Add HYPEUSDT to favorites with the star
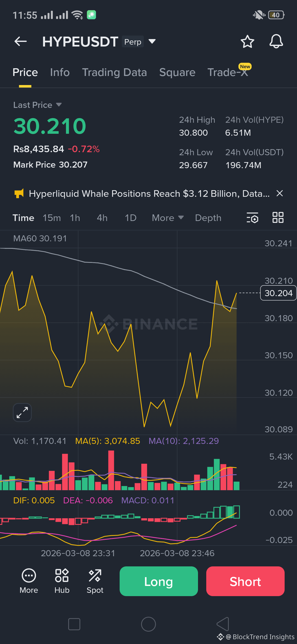The image size is (297, 644). tap(247, 42)
